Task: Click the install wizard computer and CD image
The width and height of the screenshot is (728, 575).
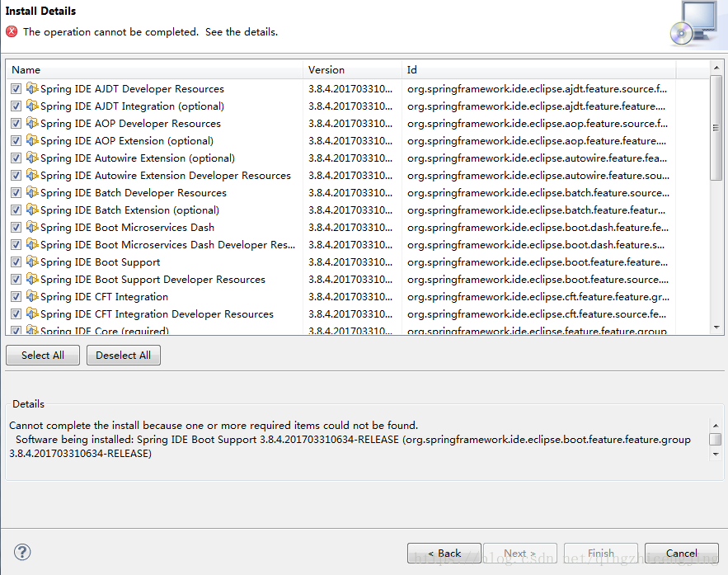Action: pyautogui.click(x=694, y=23)
